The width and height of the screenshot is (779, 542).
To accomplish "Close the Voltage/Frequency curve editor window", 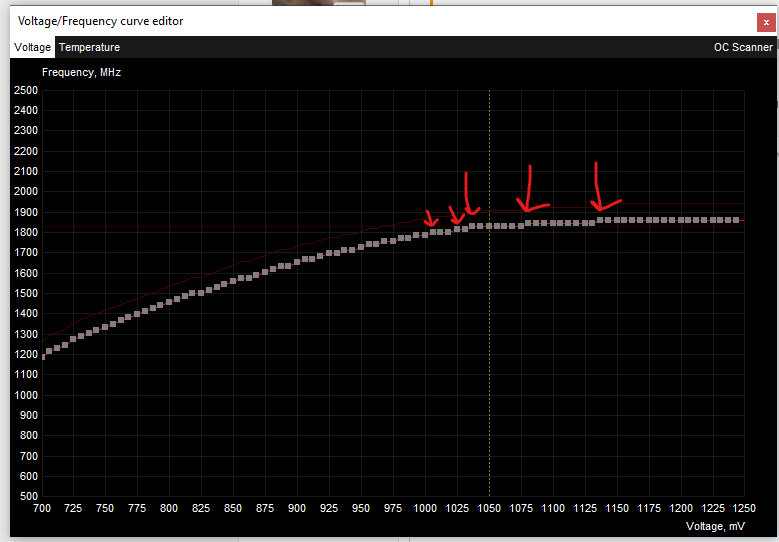I will tap(766, 22).
